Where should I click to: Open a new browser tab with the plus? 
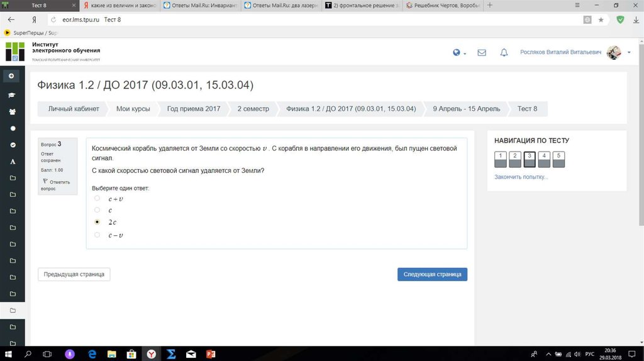point(489,5)
